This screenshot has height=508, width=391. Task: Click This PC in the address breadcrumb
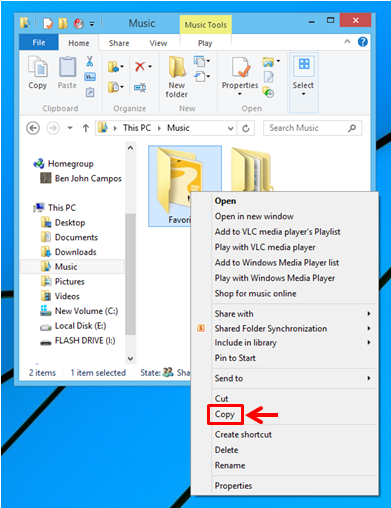click(137, 128)
